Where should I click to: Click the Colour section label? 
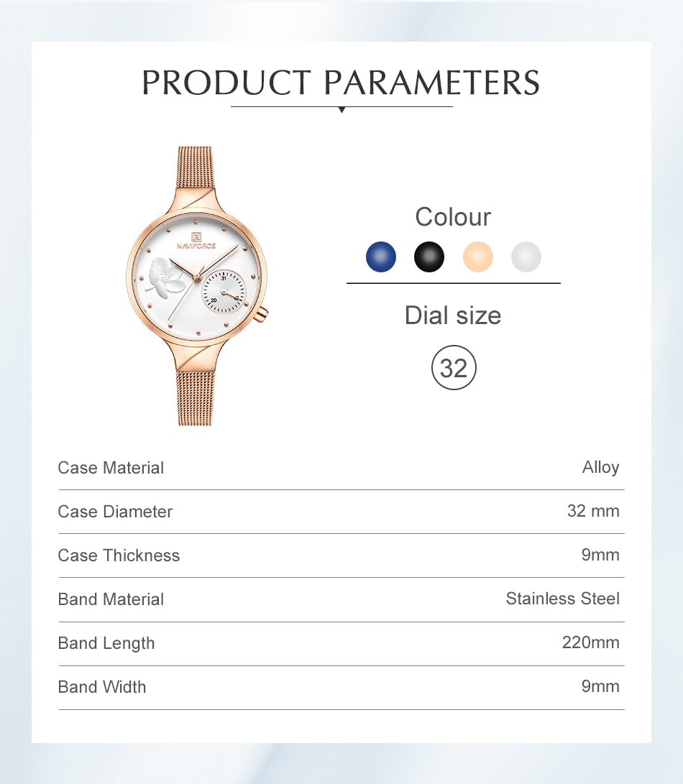point(453,217)
